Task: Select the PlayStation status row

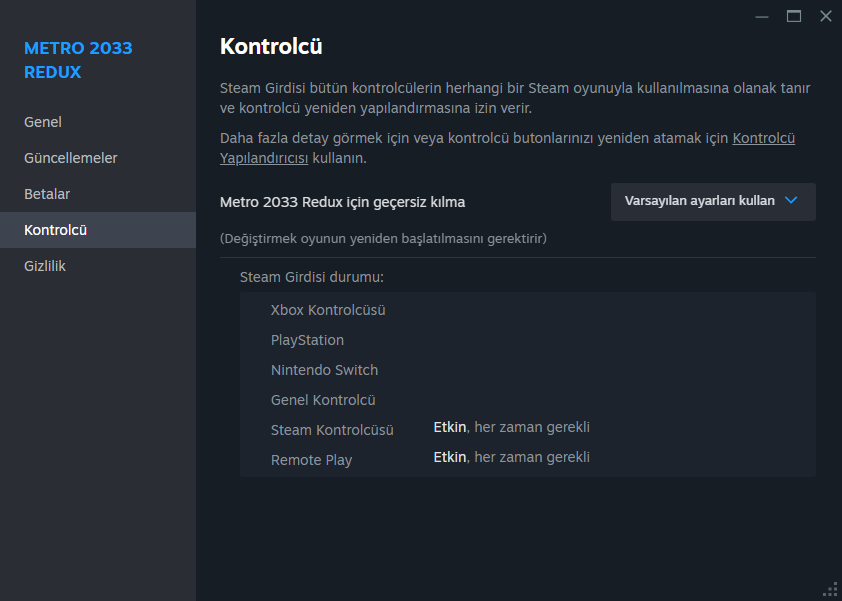Action: (x=307, y=340)
